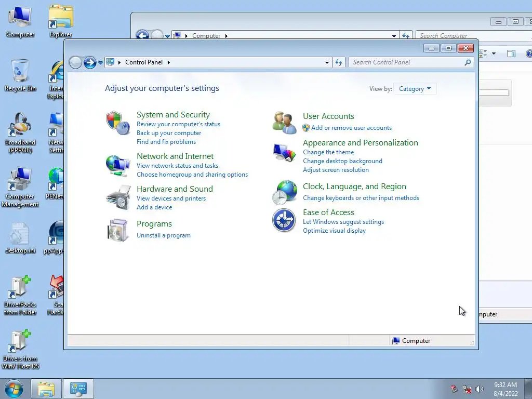Click View network status and tasks
The image size is (532, 399).
point(178,166)
